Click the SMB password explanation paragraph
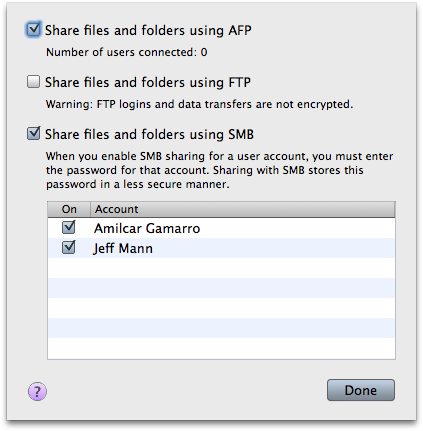Image resolution: width=423 pixels, height=431 pixels. (x=220, y=170)
